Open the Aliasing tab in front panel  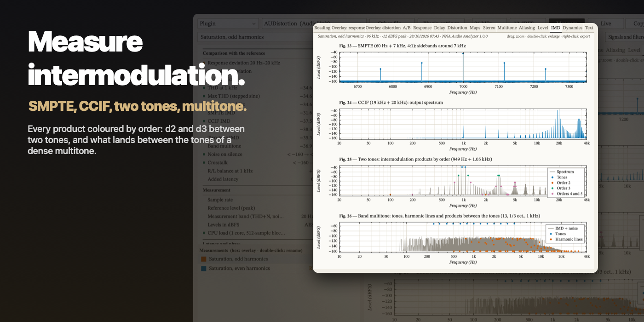tap(527, 28)
